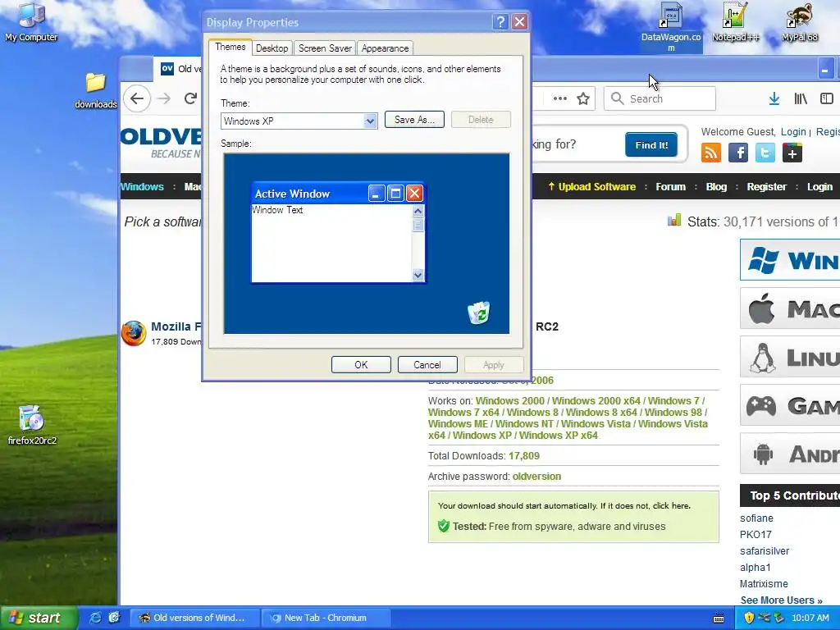
Task: Click the orange RSS feed icon
Action: tap(711, 153)
